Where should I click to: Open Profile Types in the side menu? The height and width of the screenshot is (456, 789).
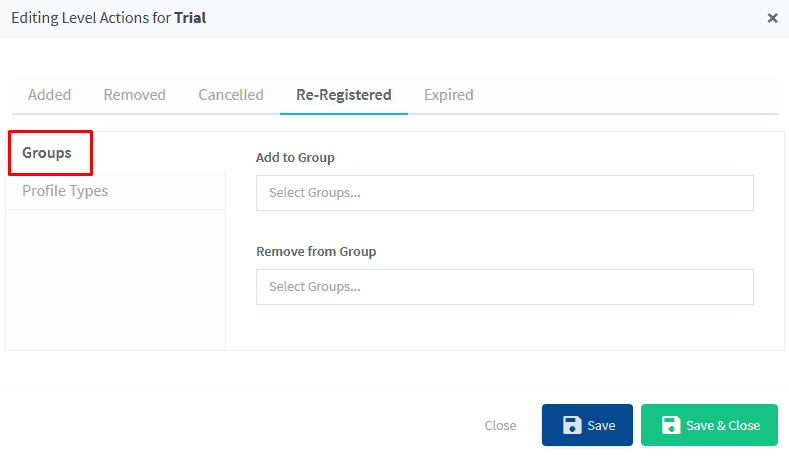(x=65, y=191)
